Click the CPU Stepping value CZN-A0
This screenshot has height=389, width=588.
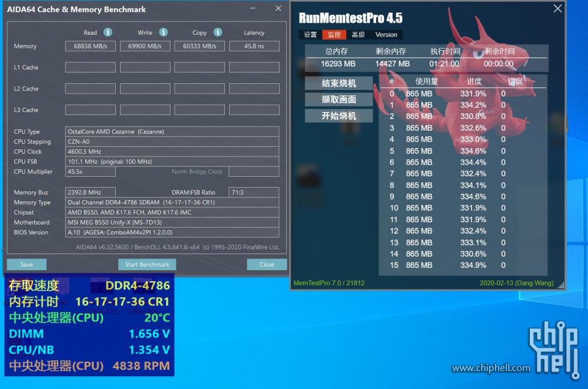tap(172, 141)
